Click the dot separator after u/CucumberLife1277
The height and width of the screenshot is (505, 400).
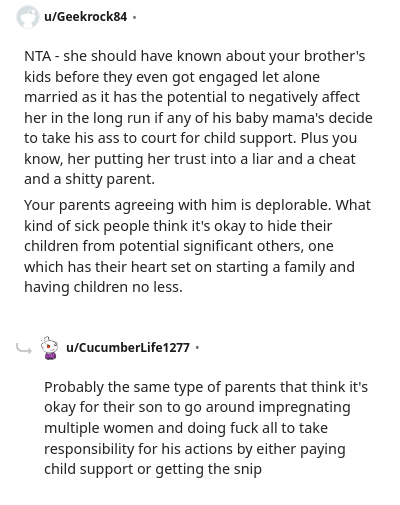(197, 348)
